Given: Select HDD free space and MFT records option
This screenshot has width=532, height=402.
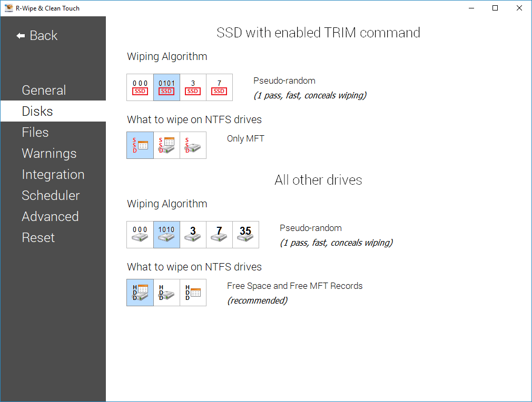Looking at the screenshot, I should (140, 293).
